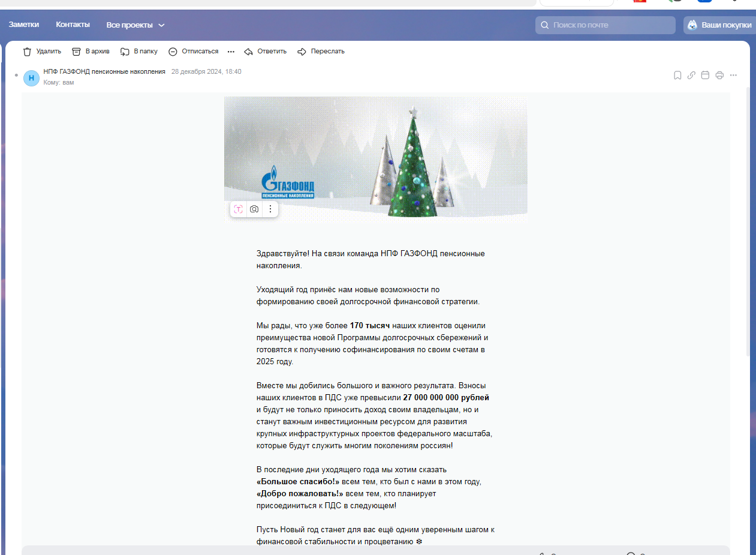Click the bookmark flag icon in the email header
756x555 pixels.
point(677,76)
